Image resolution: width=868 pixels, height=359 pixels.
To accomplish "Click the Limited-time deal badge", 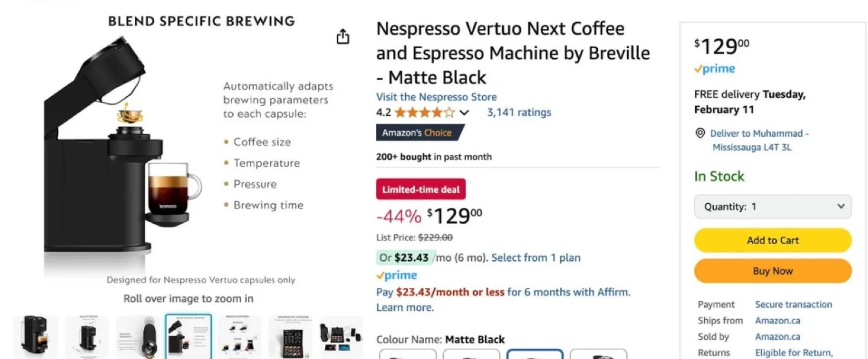I will [421, 189].
